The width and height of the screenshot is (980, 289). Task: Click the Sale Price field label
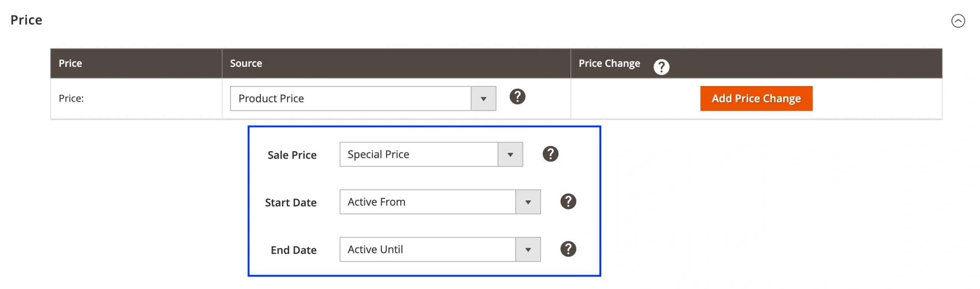click(292, 155)
